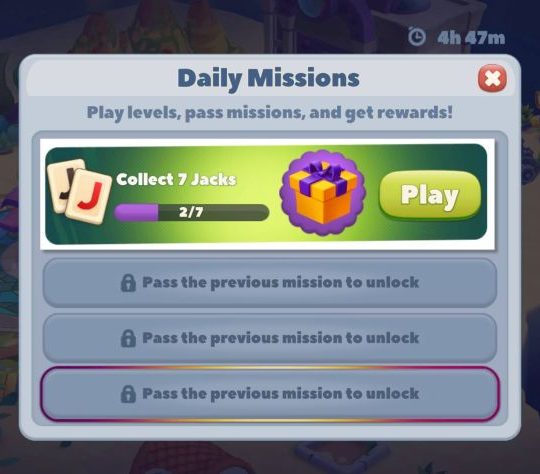
Task: Open the orange gift box reward
Action: point(323,192)
